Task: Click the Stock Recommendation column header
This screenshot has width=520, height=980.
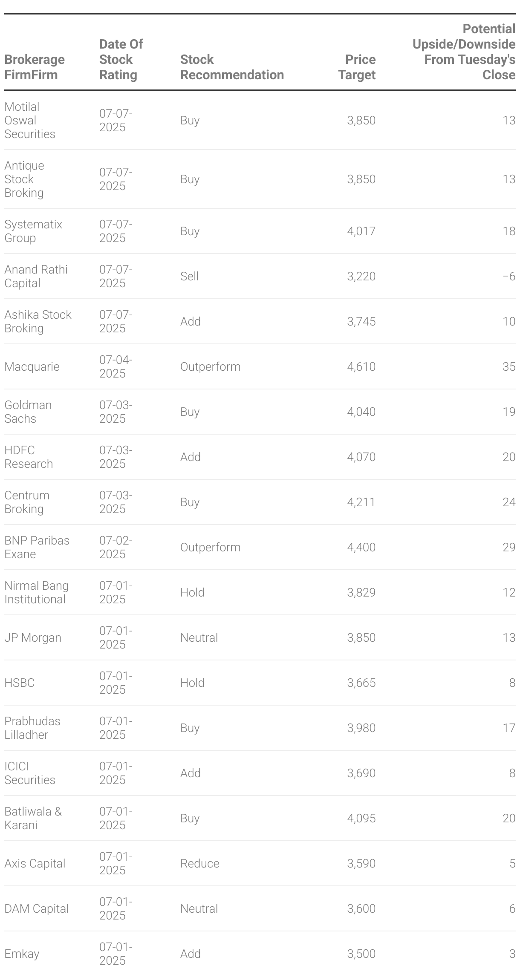Action: pyautogui.click(x=232, y=67)
